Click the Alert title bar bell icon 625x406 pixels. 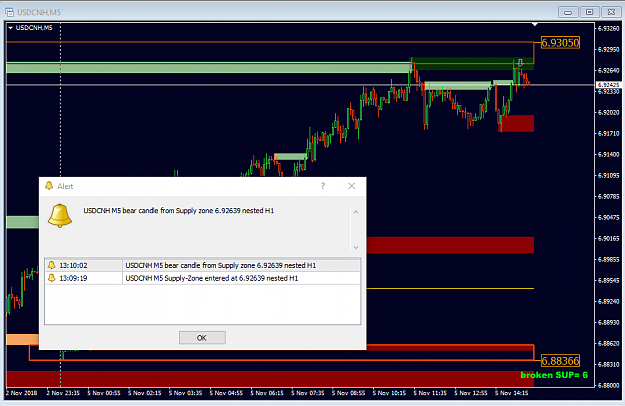pos(49,186)
